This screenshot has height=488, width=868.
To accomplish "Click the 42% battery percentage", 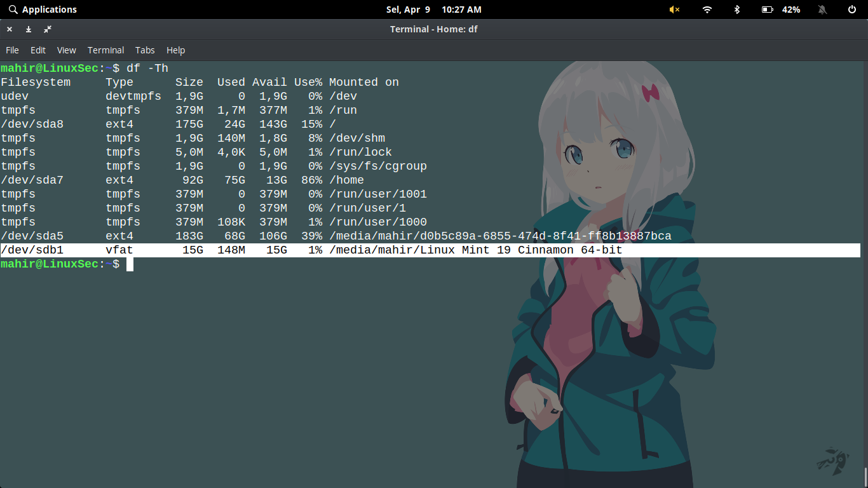I will (x=791, y=10).
